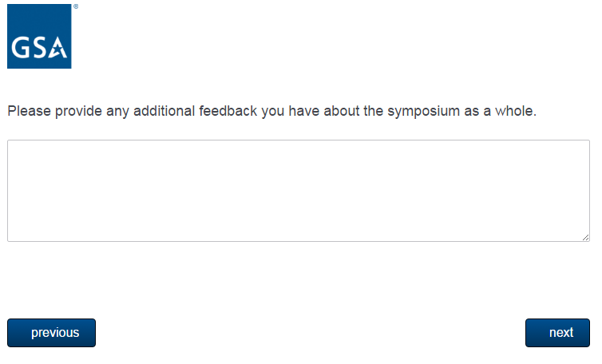Click the word "symposium" in the prompt
Screen dimensions: 602x364
pos(424,111)
